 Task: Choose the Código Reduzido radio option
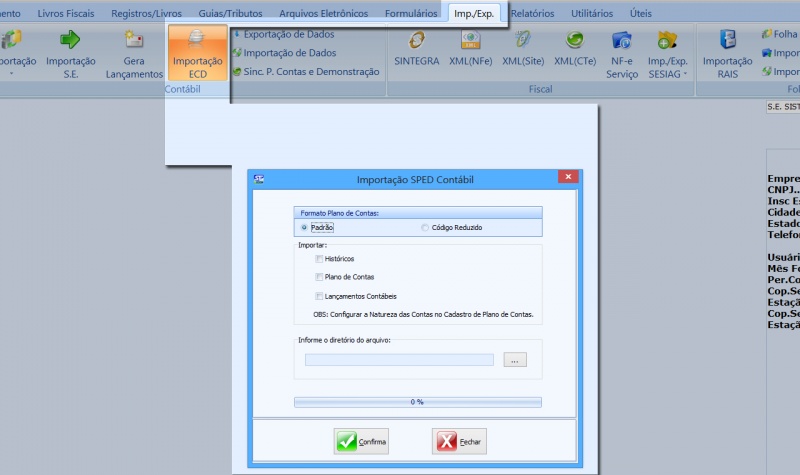(x=425, y=228)
